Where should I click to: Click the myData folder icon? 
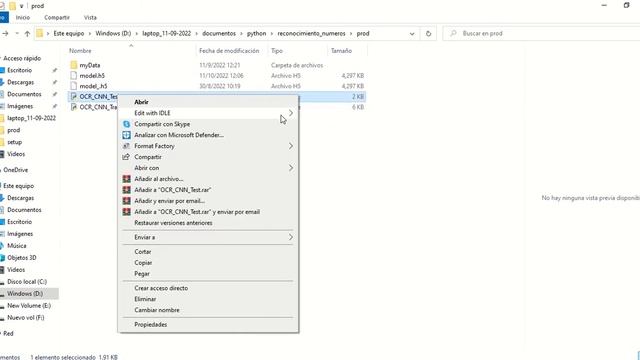point(73,65)
